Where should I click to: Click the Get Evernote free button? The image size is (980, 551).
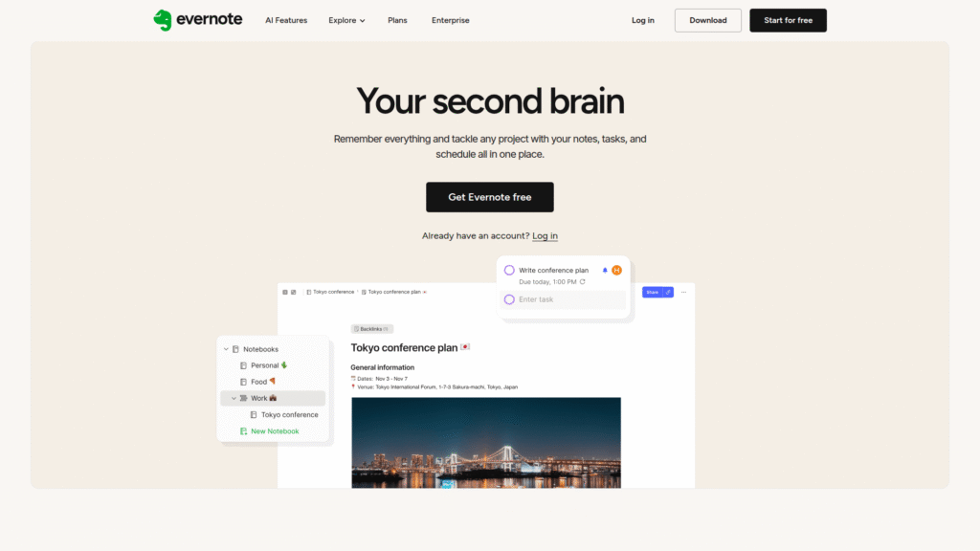click(x=489, y=197)
